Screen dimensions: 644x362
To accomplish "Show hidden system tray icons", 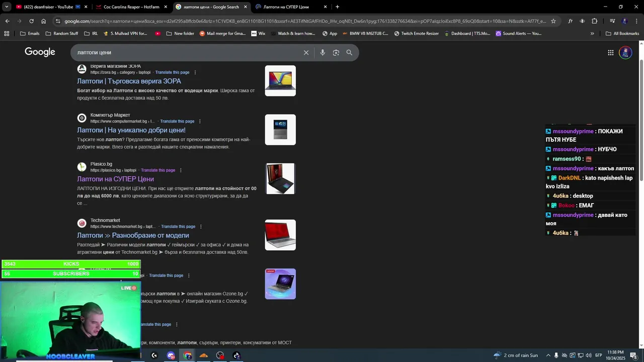I will [548, 355].
